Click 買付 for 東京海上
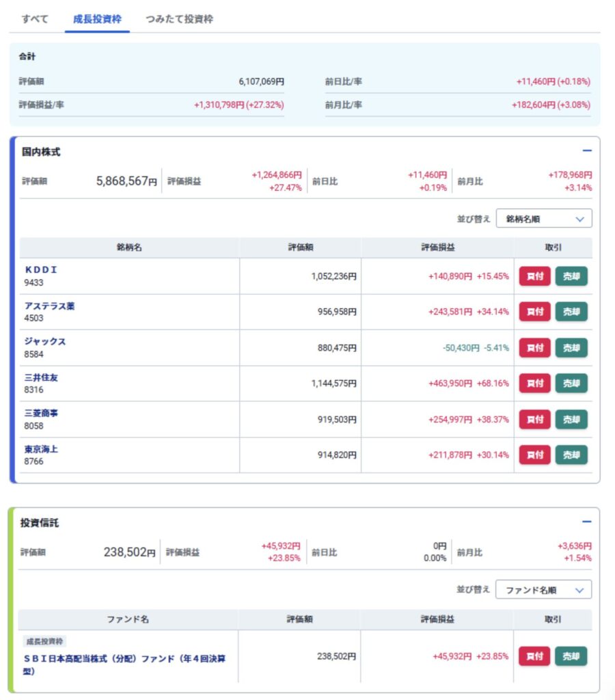The width and height of the screenshot is (615, 700). coord(534,455)
